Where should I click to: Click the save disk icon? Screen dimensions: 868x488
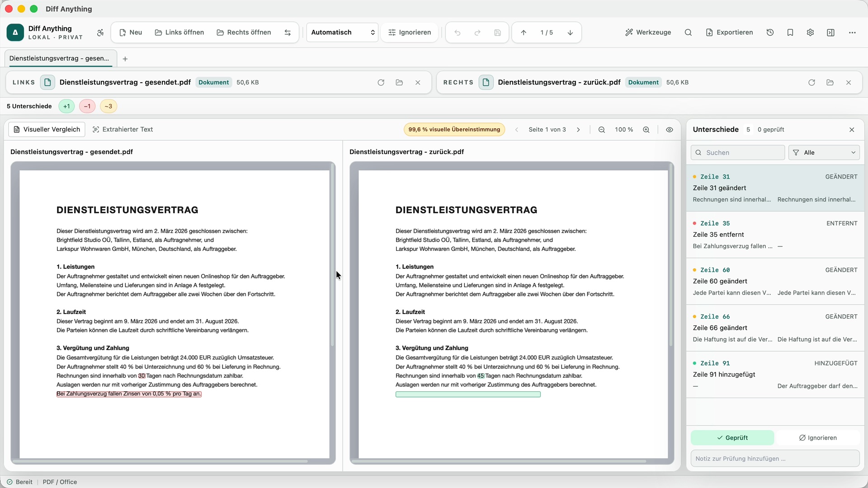pos(497,33)
